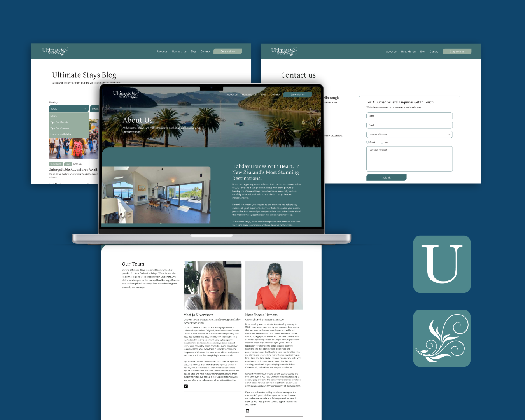525x420 pixels.
Task: Click the Meet Jo Silverthorn heading
Action: [x=198, y=315]
